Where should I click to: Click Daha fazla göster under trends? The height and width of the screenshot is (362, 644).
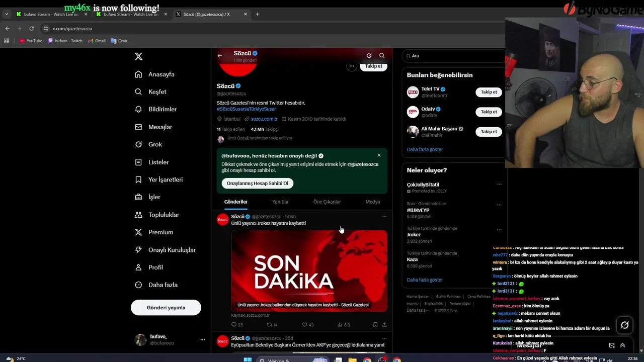pos(425,280)
